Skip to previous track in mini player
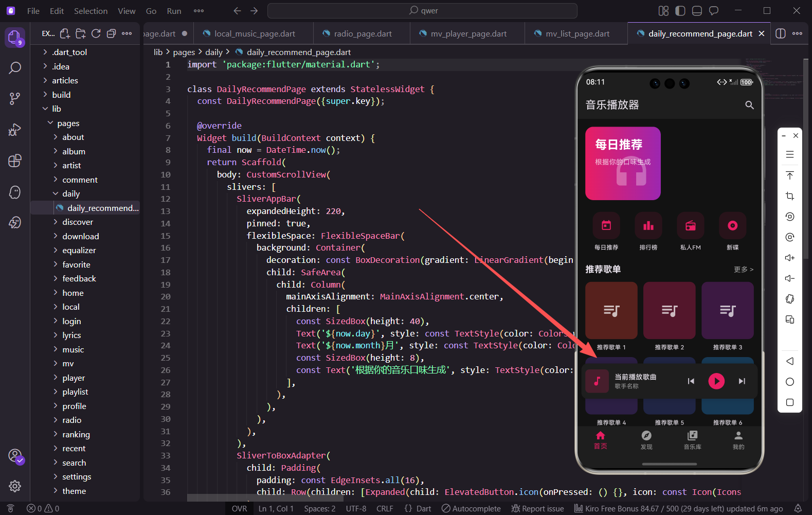The image size is (812, 515). point(691,381)
